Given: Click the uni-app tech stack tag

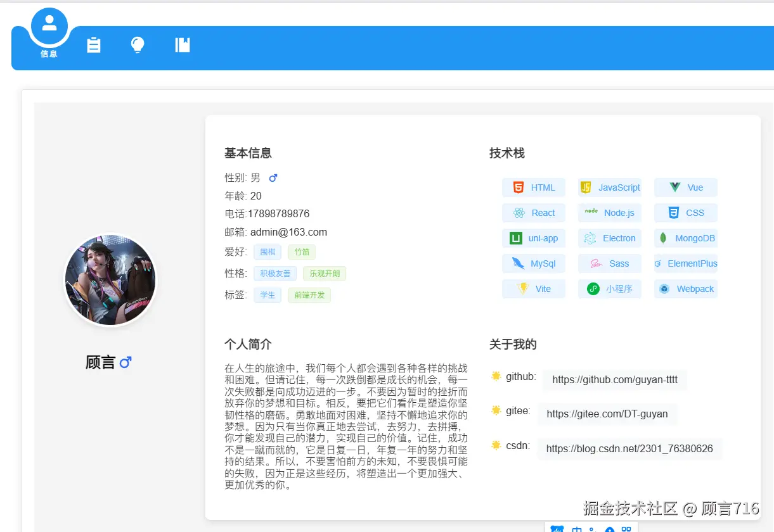Looking at the screenshot, I should point(533,238).
